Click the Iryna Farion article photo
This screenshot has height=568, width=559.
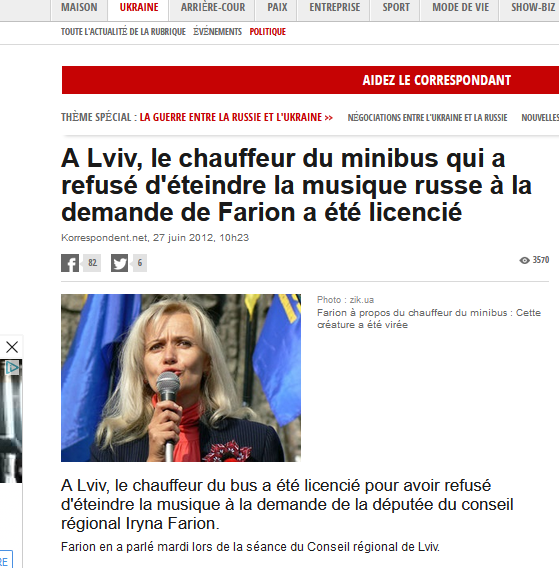[x=181, y=378]
